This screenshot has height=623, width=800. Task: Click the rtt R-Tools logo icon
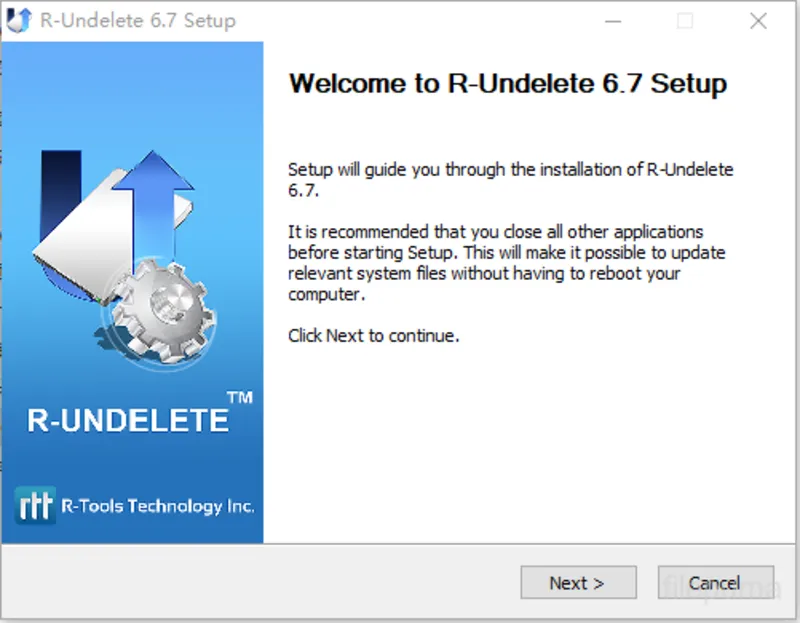36,506
